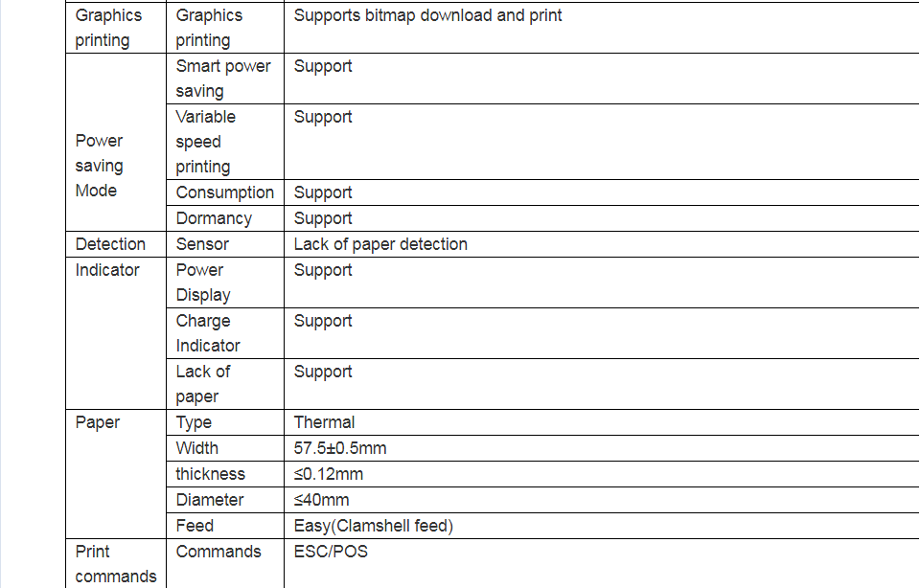Click the 'Power Display' cell
The width and height of the screenshot is (920, 588).
click(x=203, y=283)
